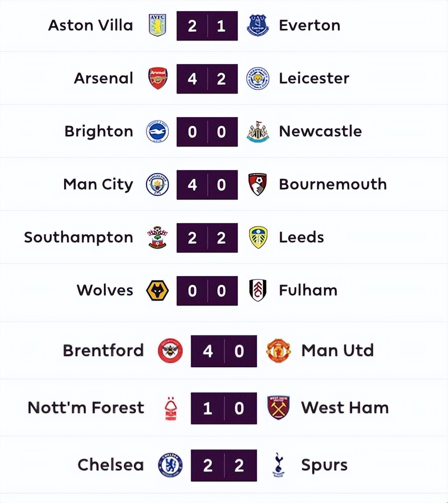Viewport: 448px width, 503px height.
Task: Click the Spurs cockerel logo
Action: point(278,465)
